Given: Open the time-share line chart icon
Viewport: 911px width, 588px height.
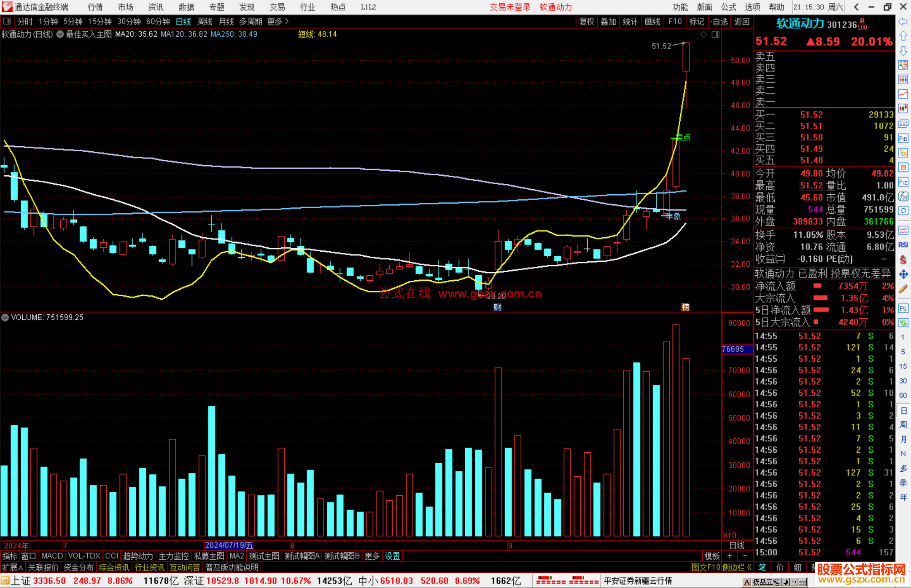Looking at the screenshot, I should point(903,94).
